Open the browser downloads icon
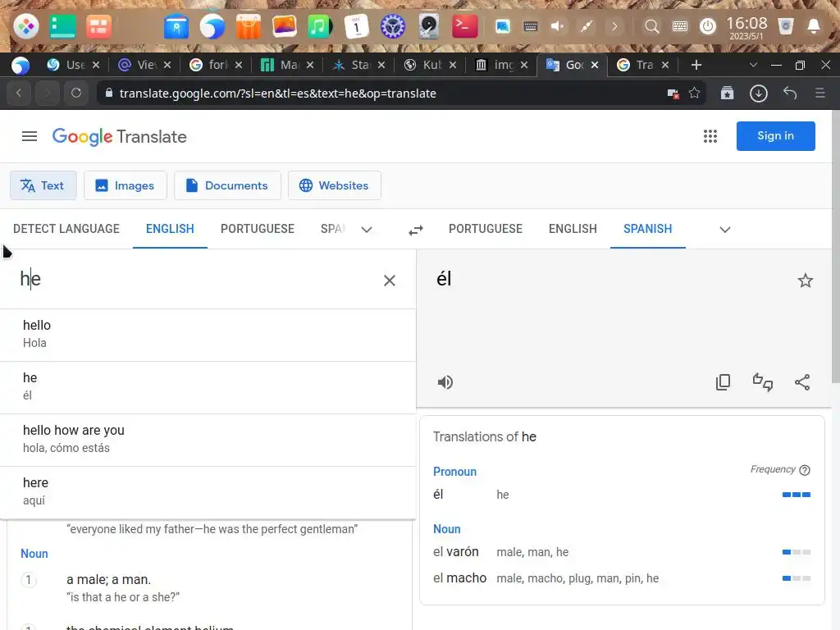This screenshot has width=840, height=630. pyautogui.click(x=758, y=94)
